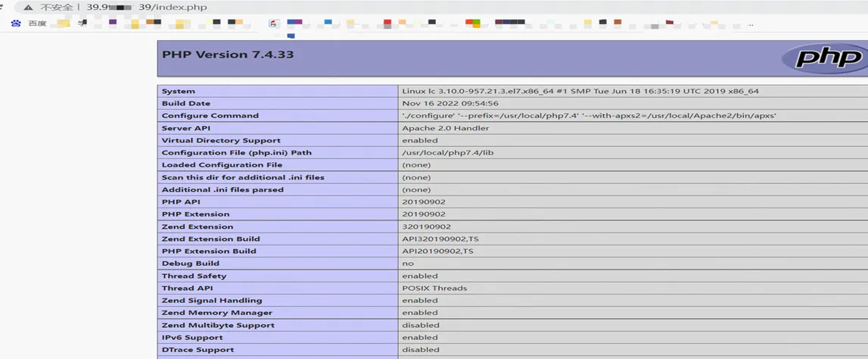The width and height of the screenshot is (868, 359).
Task: Click the Thread API label
Action: click(x=187, y=289)
